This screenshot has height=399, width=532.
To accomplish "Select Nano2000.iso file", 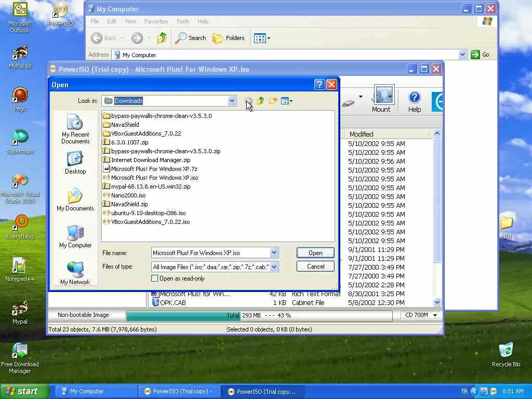I will [x=125, y=195].
